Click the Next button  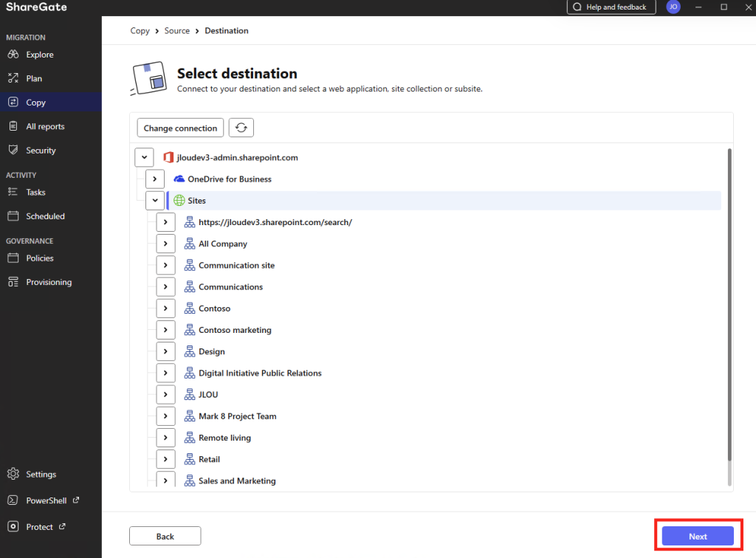coord(698,536)
